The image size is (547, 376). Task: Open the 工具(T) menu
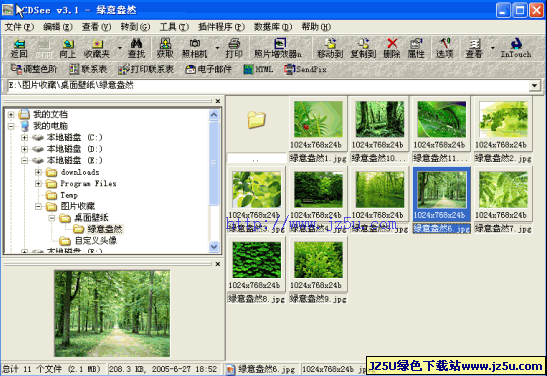(x=174, y=27)
